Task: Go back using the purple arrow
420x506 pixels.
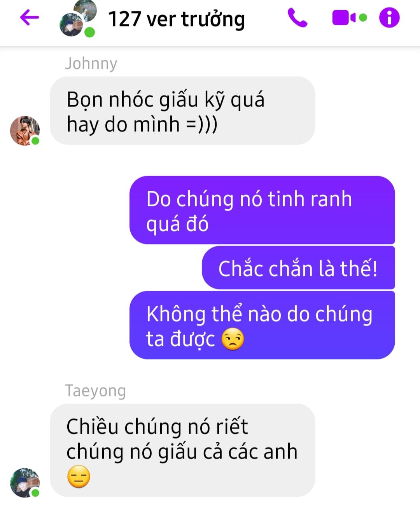Action: pyautogui.click(x=29, y=17)
